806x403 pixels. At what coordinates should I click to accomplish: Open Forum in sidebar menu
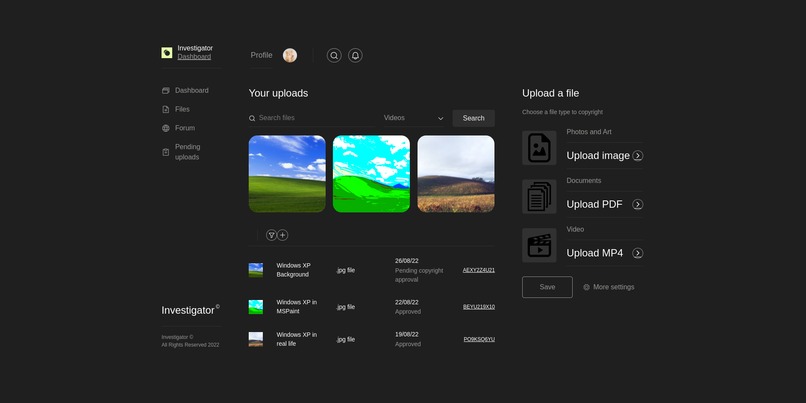(x=185, y=128)
